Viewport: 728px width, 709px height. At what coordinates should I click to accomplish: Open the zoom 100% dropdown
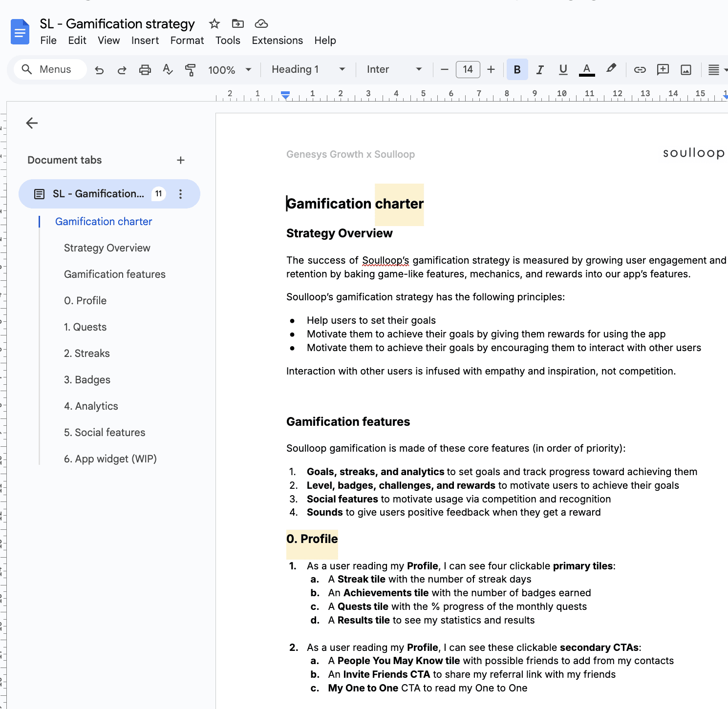(x=230, y=70)
